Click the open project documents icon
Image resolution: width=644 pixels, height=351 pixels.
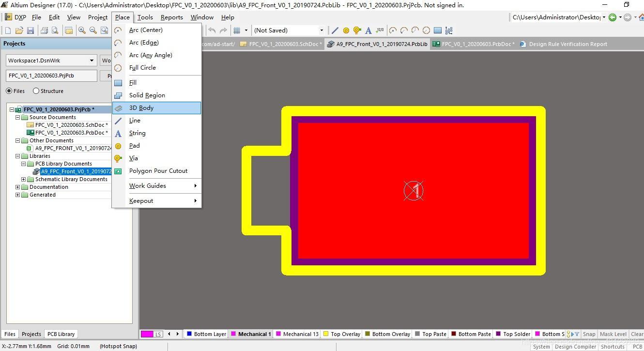(69, 31)
